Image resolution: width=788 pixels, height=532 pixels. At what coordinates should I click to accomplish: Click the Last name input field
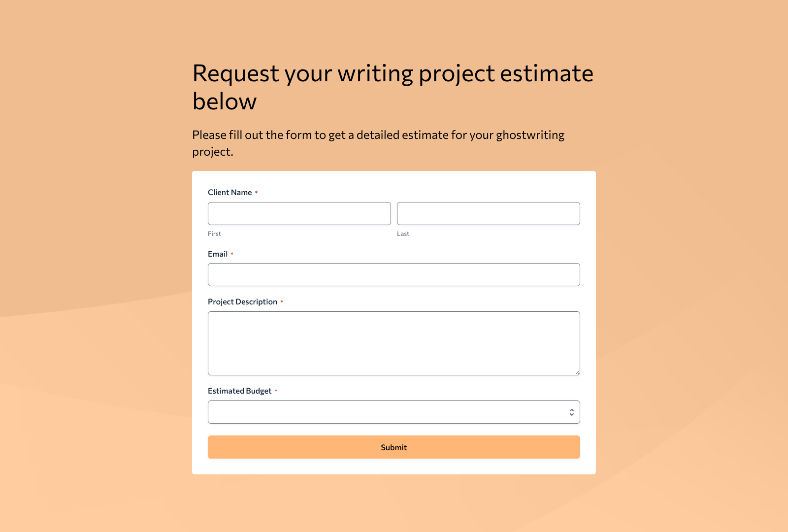pyautogui.click(x=488, y=213)
